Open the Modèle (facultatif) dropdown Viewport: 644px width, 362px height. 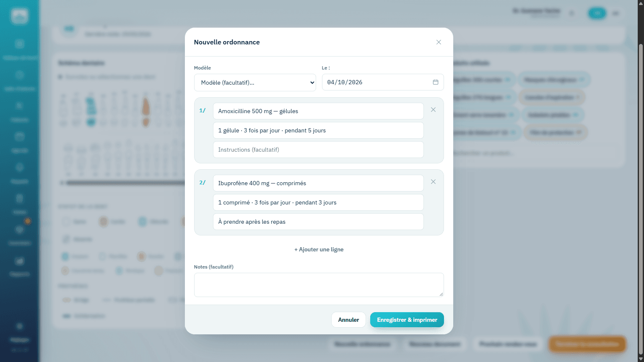pos(255,83)
